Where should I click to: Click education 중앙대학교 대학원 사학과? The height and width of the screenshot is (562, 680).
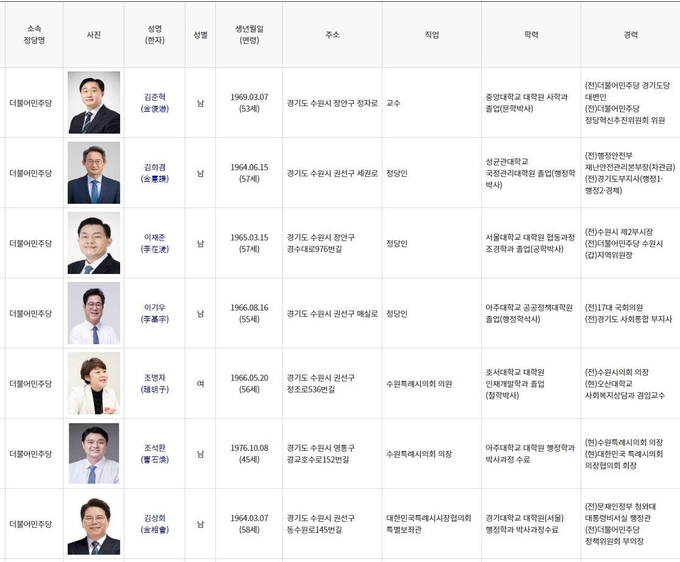526,97
